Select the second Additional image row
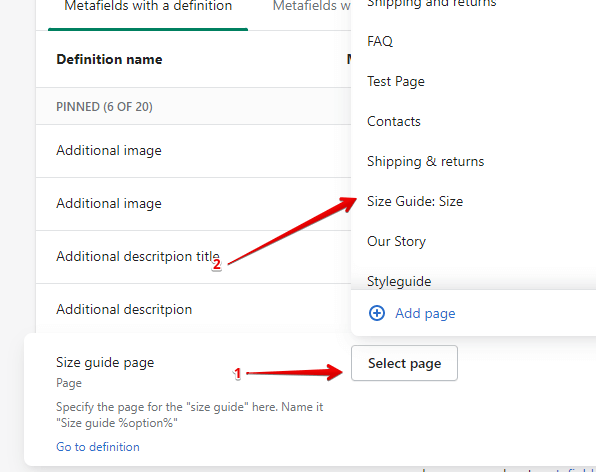This screenshot has height=472, width=596. 193,204
